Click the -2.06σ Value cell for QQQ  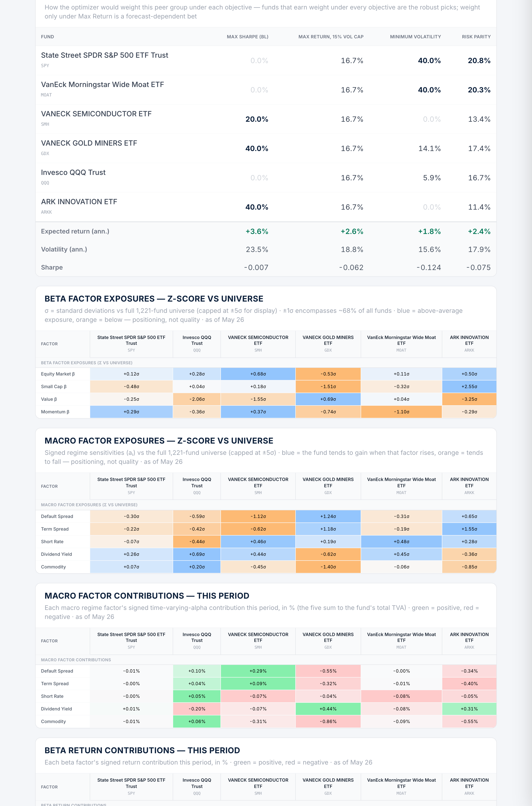coord(197,399)
